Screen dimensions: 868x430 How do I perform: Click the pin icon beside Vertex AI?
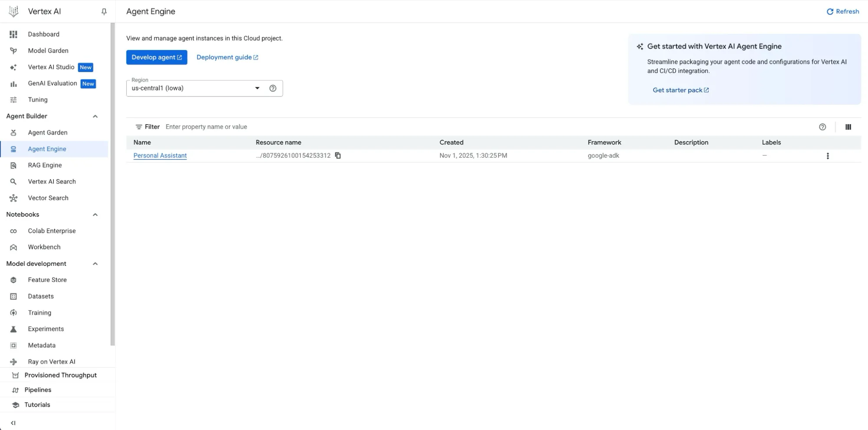click(x=104, y=12)
